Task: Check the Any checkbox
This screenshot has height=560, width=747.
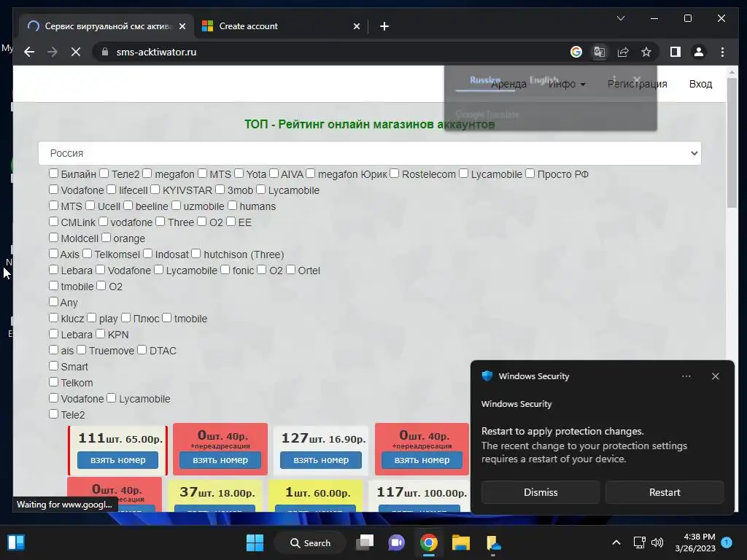Action: point(54,301)
